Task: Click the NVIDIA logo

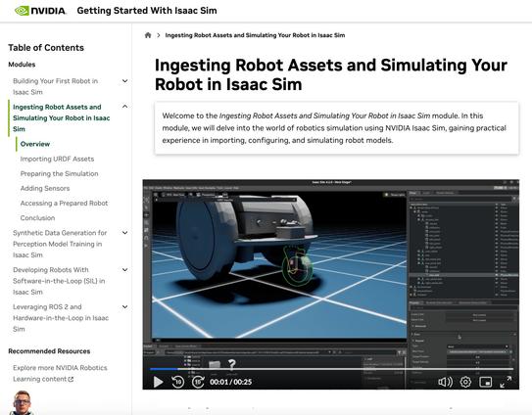Action: tap(40, 11)
